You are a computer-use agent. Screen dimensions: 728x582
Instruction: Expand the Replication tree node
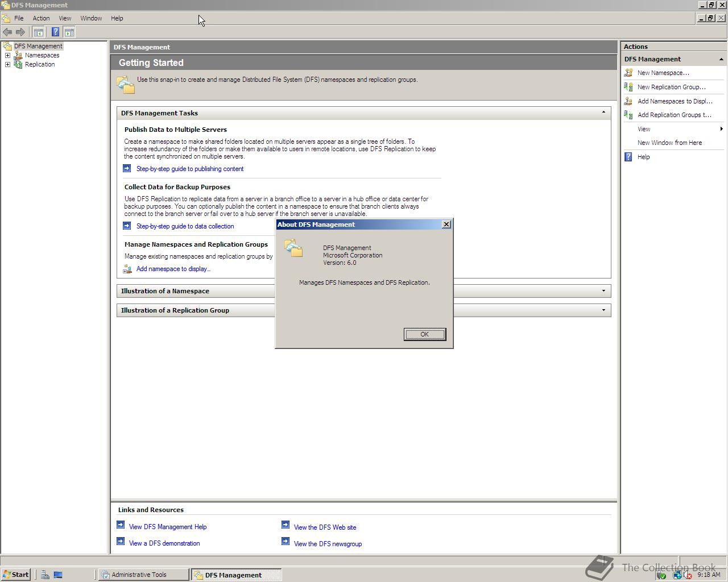7,64
